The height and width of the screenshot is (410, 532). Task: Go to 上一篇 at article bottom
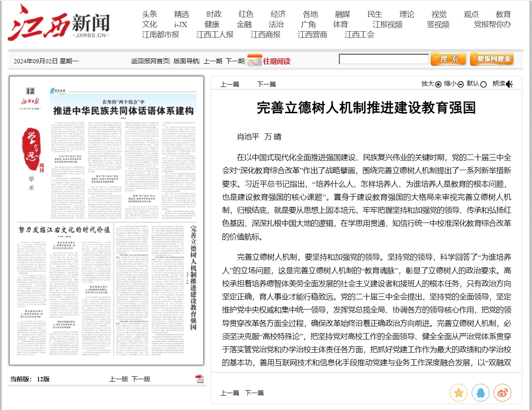pyautogui.click(x=230, y=393)
